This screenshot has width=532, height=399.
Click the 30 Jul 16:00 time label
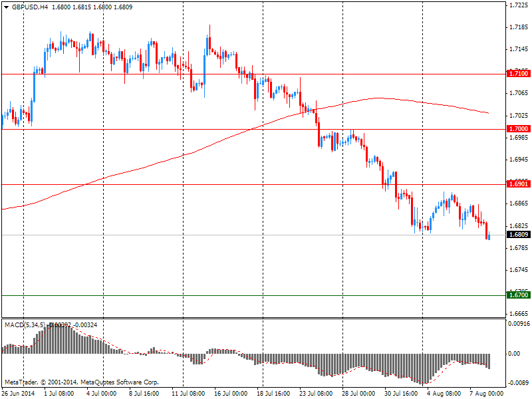pos(401,394)
